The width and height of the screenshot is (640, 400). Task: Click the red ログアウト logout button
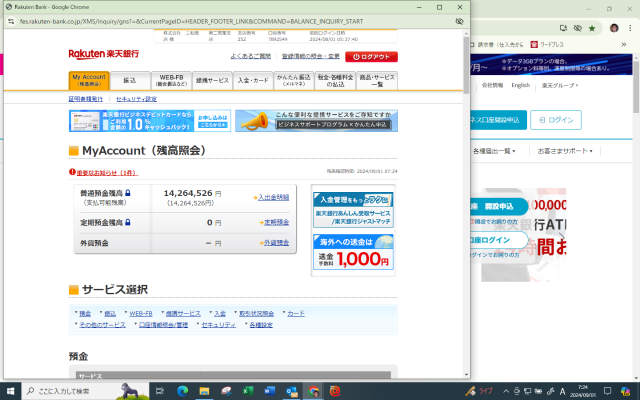371,57
